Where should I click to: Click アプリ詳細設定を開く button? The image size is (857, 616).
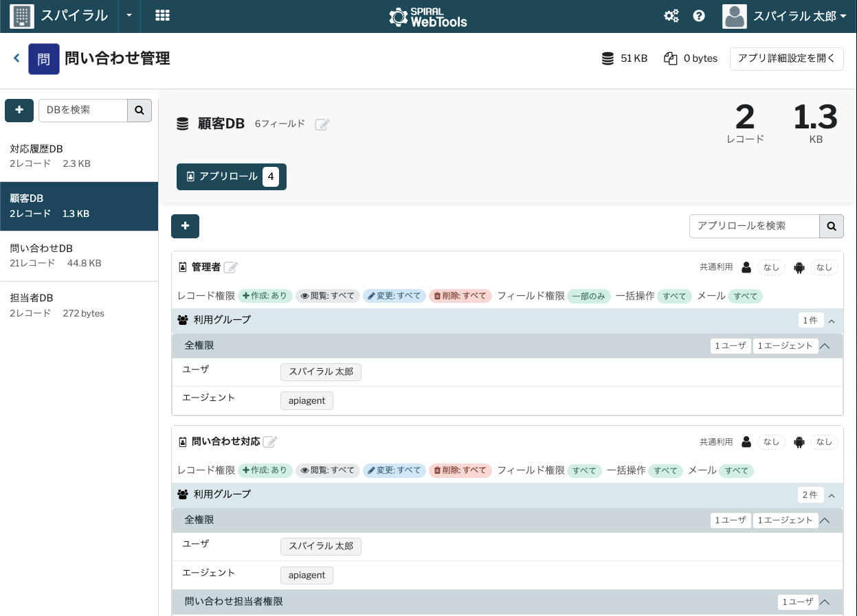pos(787,58)
